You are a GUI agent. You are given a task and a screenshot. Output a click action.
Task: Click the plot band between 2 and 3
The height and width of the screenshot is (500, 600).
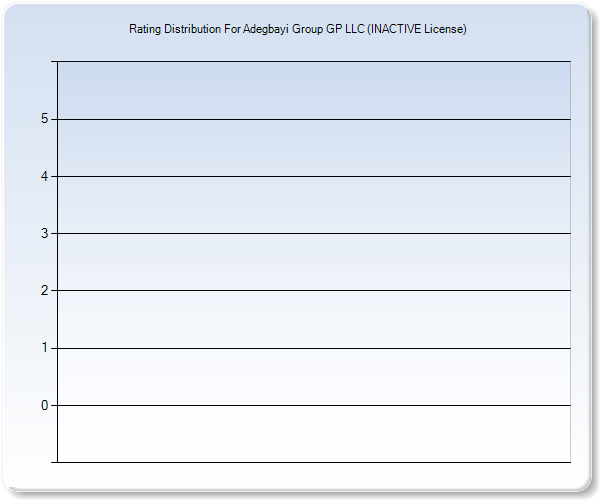tap(314, 262)
